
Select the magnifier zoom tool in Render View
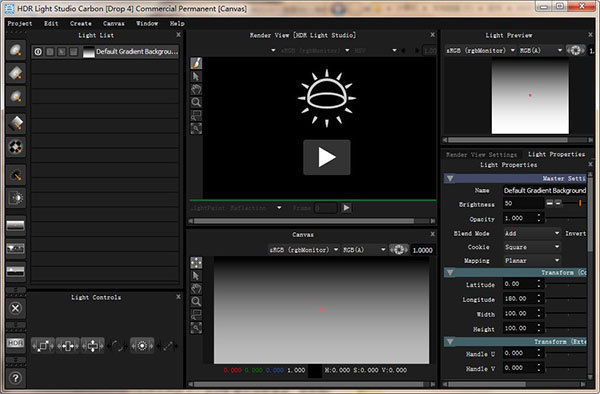(196, 102)
